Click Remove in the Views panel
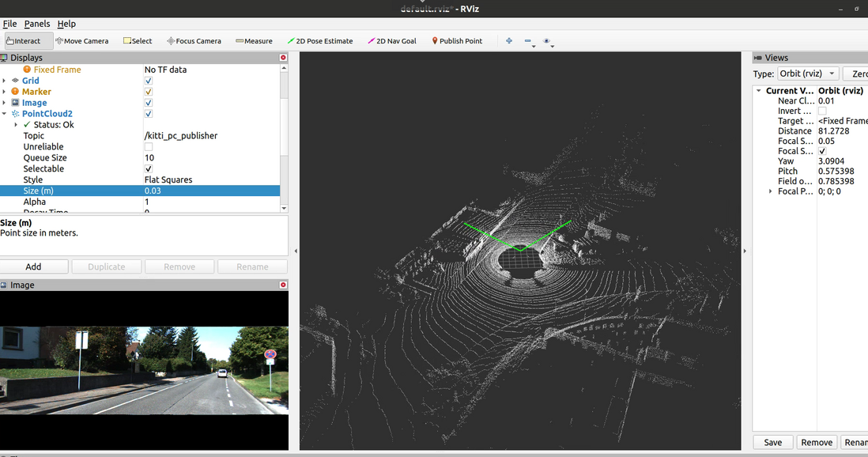Image resolution: width=868 pixels, height=457 pixels. click(x=817, y=442)
